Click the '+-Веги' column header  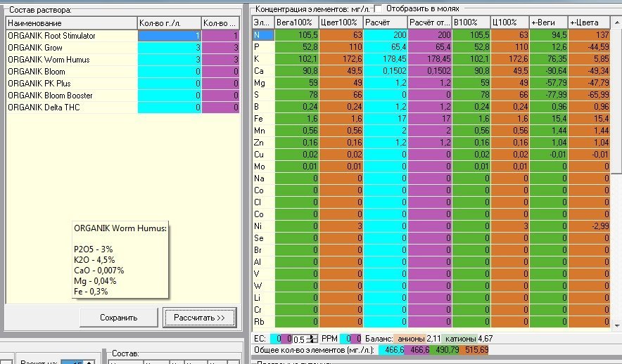tap(549, 22)
